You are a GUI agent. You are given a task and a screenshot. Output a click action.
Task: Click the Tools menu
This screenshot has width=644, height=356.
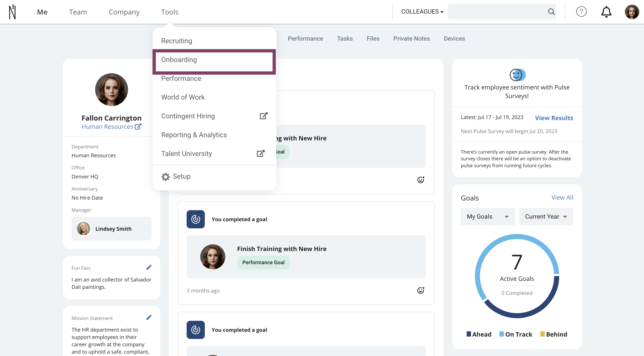170,12
